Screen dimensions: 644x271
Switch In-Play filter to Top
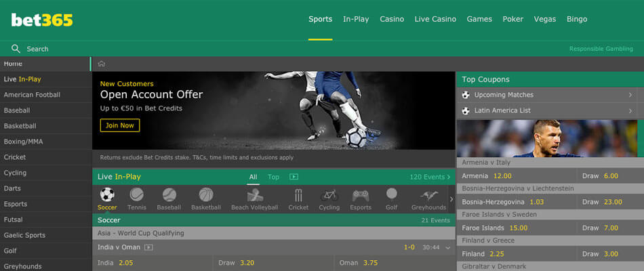273,177
